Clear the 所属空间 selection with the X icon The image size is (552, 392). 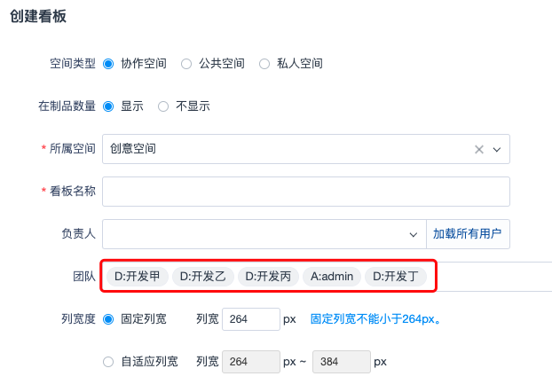(x=479, y=149)
